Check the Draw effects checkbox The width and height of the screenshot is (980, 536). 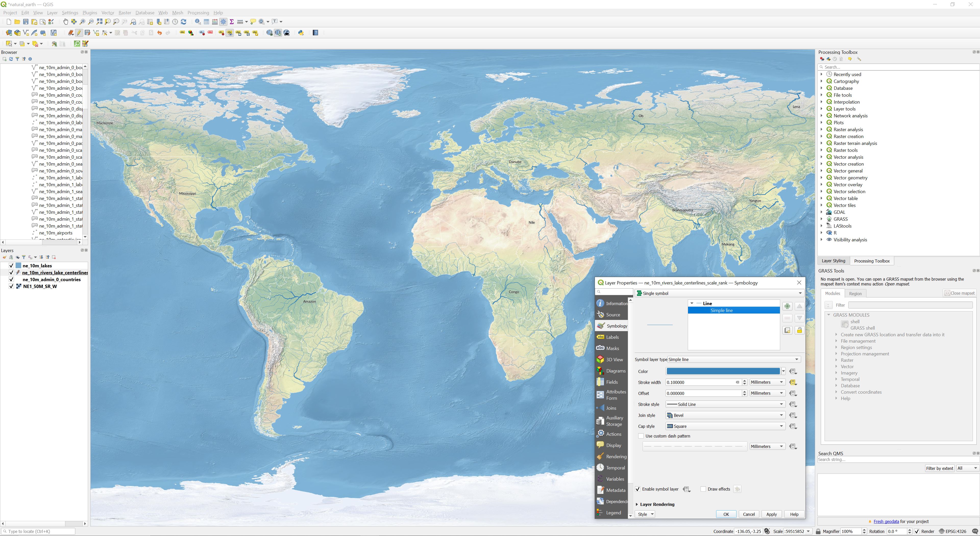703,489
